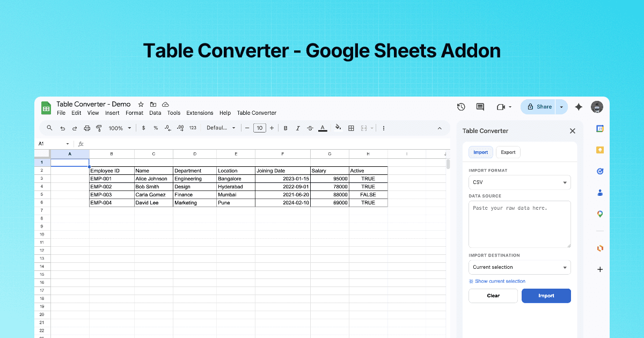Open the Format menu
The width and height of the screenshot is (644, 338).
click(x=134, y=113)
